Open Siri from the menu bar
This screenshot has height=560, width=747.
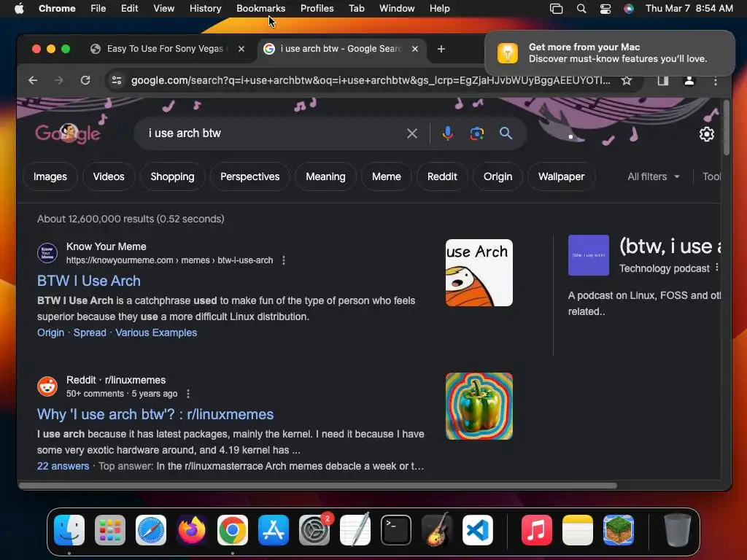629,9
